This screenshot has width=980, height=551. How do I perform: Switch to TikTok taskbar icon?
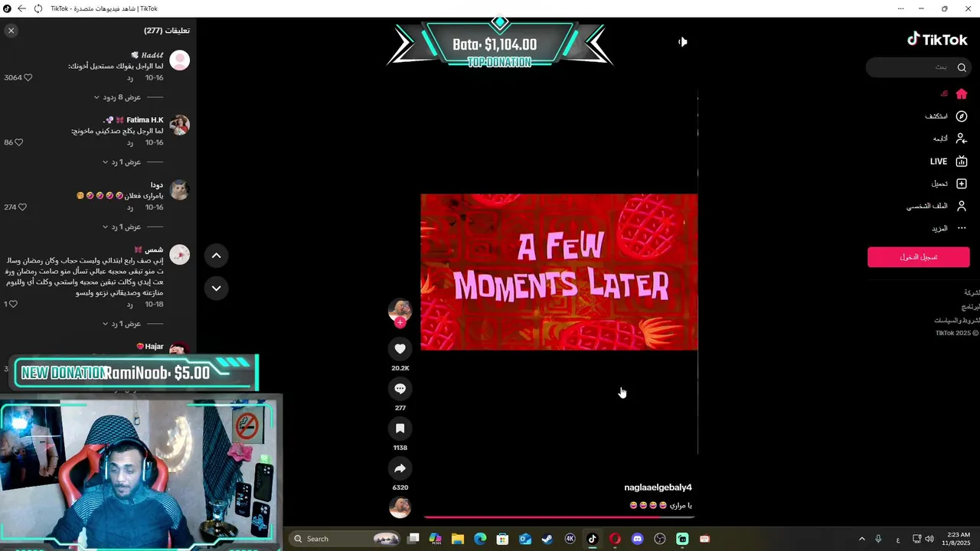tap(592, 539)
